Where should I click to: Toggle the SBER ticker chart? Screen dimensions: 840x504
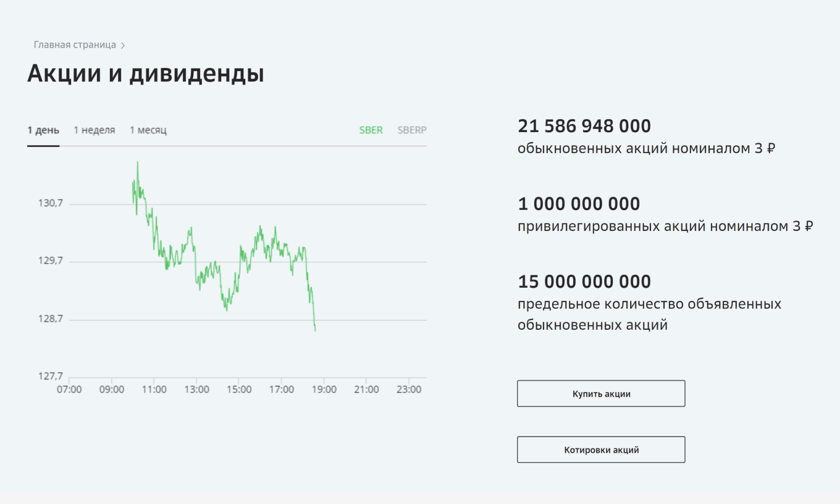(x=371, y=130)
